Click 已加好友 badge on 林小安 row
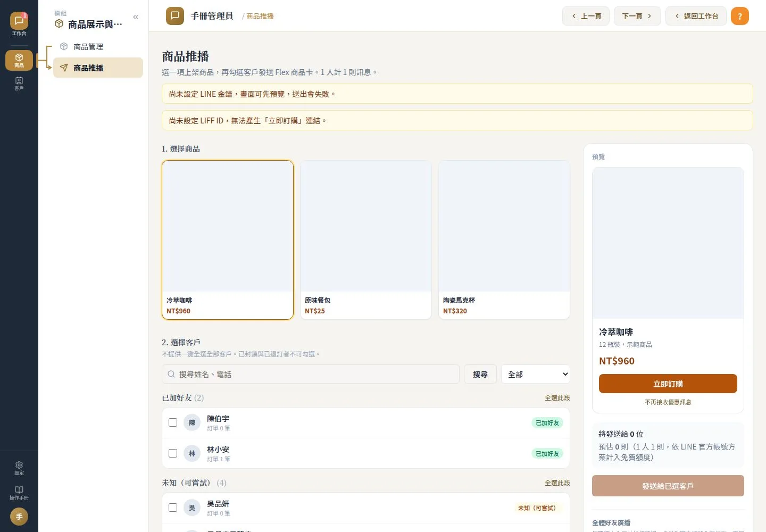This screenshot has width=766, height=532. point(547,454)
